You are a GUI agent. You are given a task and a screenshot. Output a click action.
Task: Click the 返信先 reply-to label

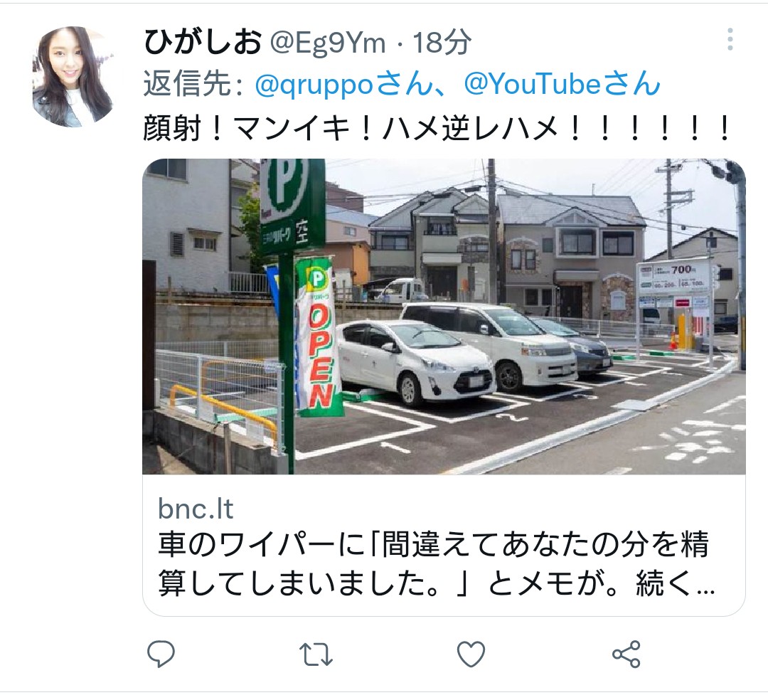tap(193, 84)
